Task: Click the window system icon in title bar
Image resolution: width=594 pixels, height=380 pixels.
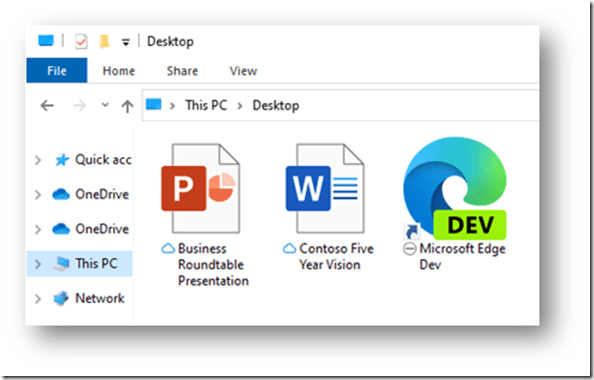Action: [46, 41]
